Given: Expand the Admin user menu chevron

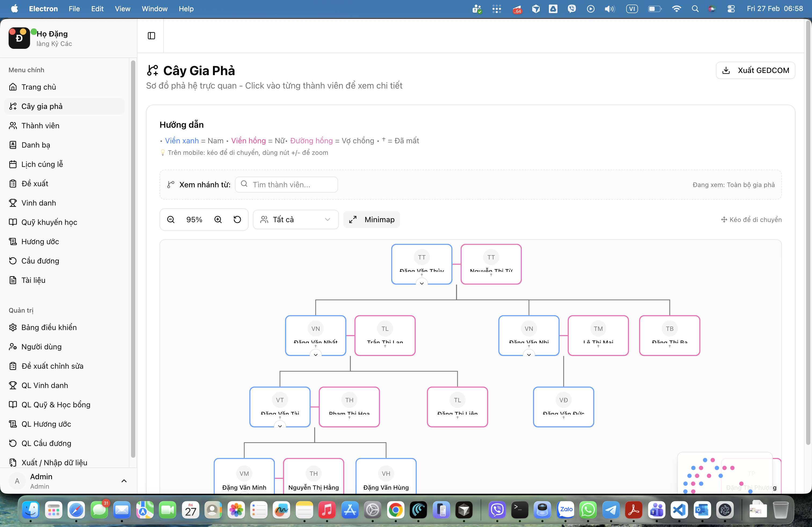Looking at the screenshot, I should coord(124,481).
